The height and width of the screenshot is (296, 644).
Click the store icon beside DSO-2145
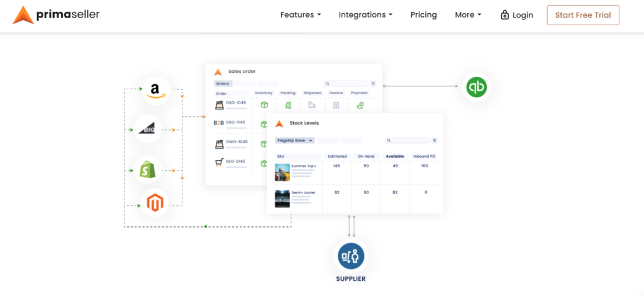(x=219, y=105)
